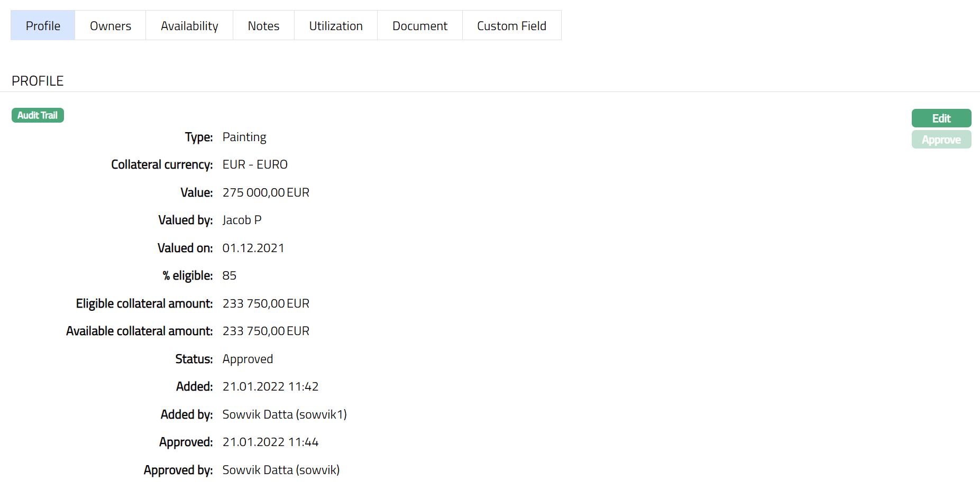Click the PROFILE section heading
The image size is (980, 491).
click(x=38, y=81)
